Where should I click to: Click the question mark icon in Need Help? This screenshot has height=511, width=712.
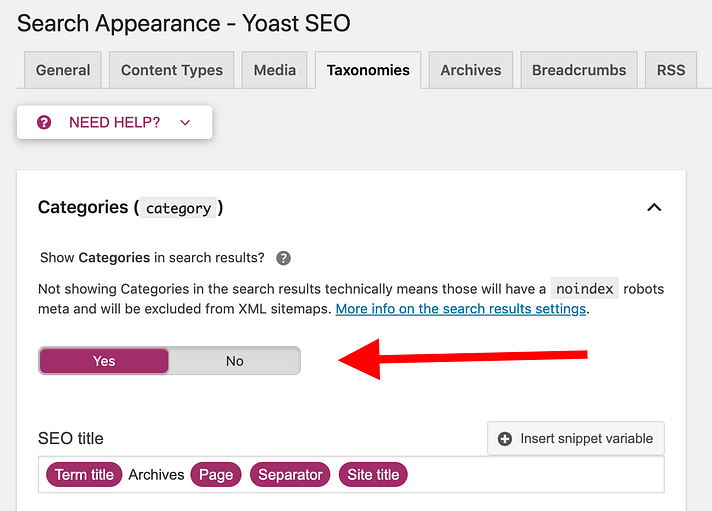[x=44, y=122]
